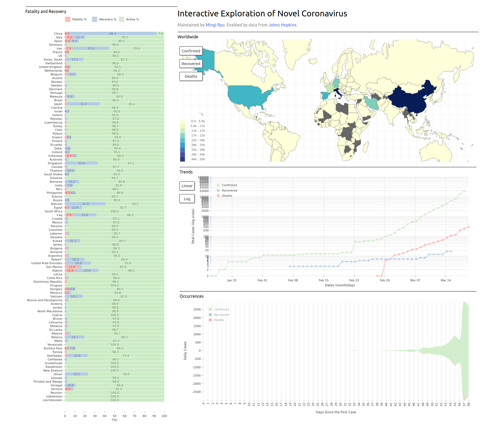Screen dimensions: 504x431
Task: Click the United Kingdom country label
Action: pos(51,67)
